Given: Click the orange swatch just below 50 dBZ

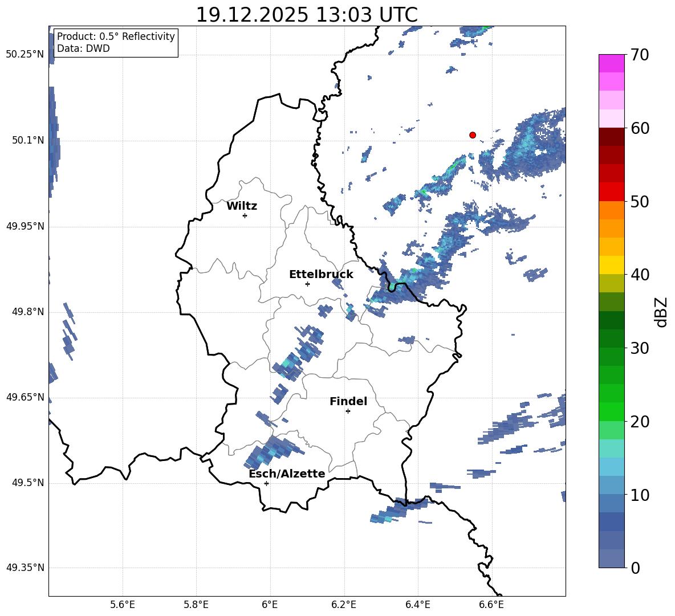Looking at the screenshot, I should [x=611, y=210].
